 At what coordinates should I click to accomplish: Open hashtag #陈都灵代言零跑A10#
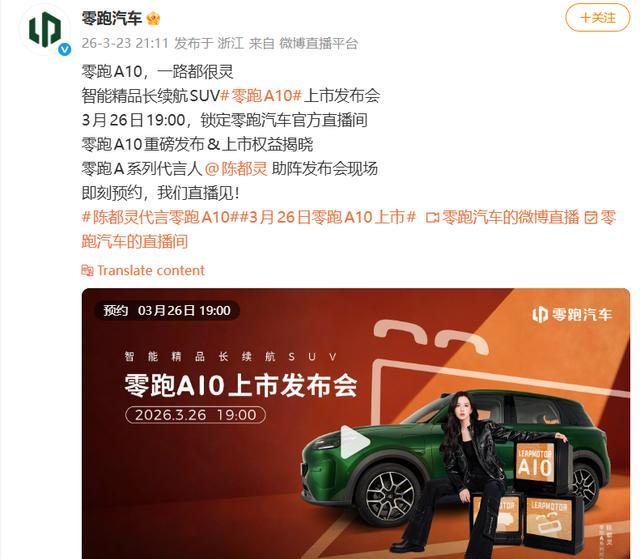coord(160,217)
